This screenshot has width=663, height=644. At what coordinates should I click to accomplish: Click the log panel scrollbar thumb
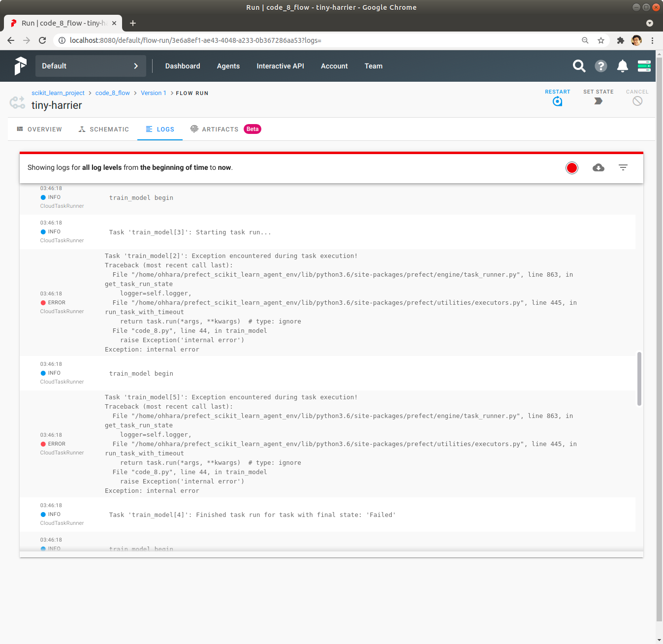639,378
